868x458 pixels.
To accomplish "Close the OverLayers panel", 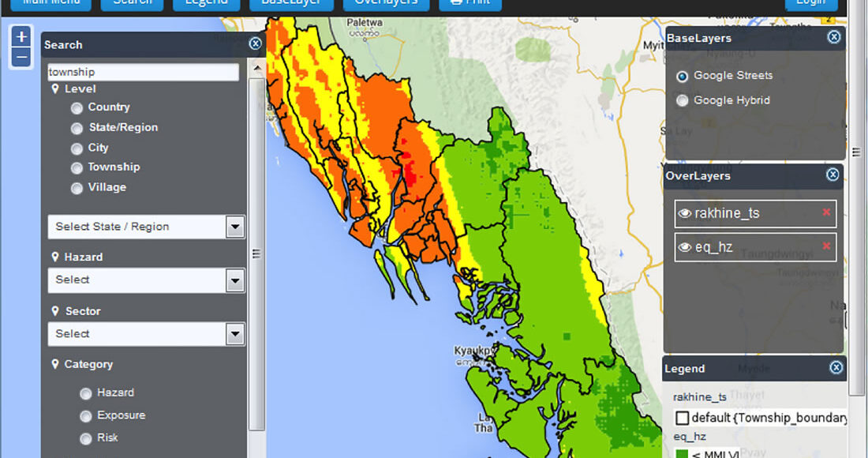I will click(833, 175).
